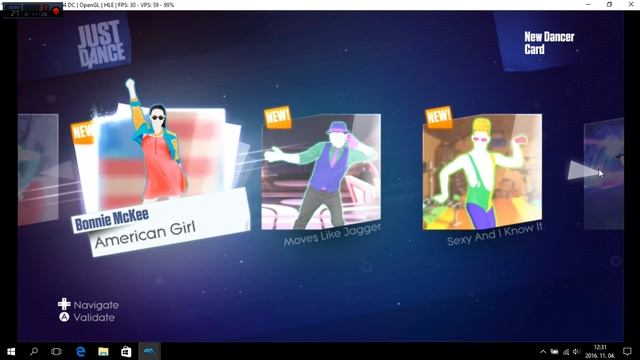Show hidden system tray icons

[543, 351]
